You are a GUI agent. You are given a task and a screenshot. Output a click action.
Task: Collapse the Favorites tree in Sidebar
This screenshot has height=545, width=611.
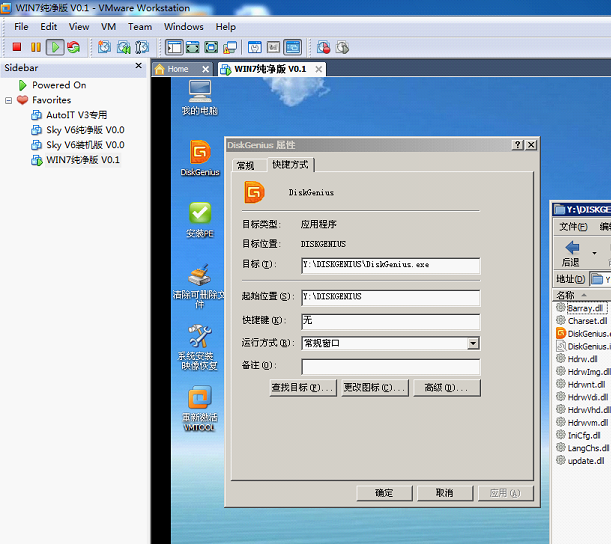[9, 101]
